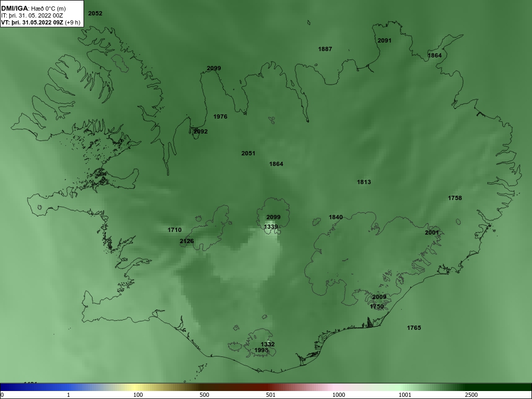Click the map value 2001
Image resolution: width=532 pixels, height=399 pixels.
431,233
